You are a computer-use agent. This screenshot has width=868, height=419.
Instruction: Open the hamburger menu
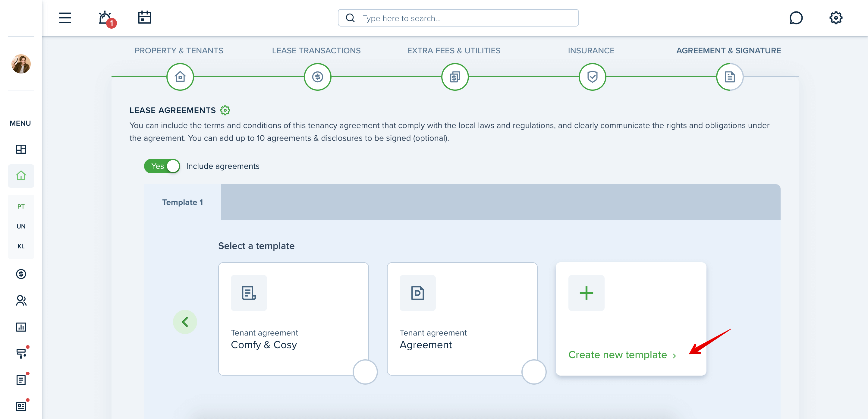pyautogui.click(x=65, y=18)
